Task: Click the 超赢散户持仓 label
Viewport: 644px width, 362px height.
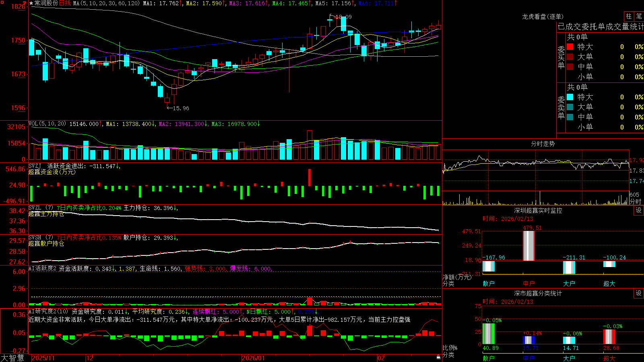Action: pyautogui.click(x=46, y=243)
